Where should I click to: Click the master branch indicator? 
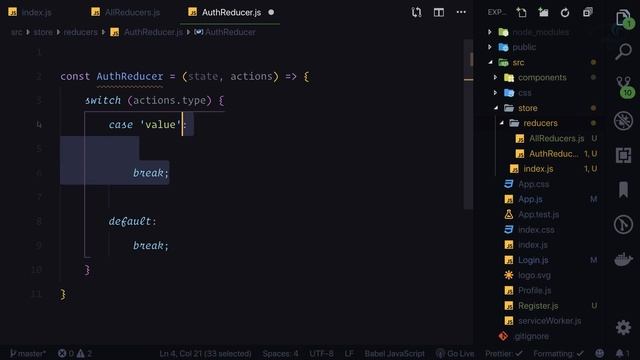(x=28, y=353)
